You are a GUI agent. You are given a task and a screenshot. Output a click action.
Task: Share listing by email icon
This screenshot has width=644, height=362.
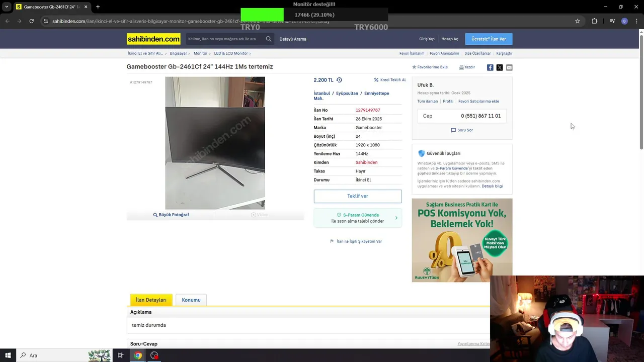509,67
